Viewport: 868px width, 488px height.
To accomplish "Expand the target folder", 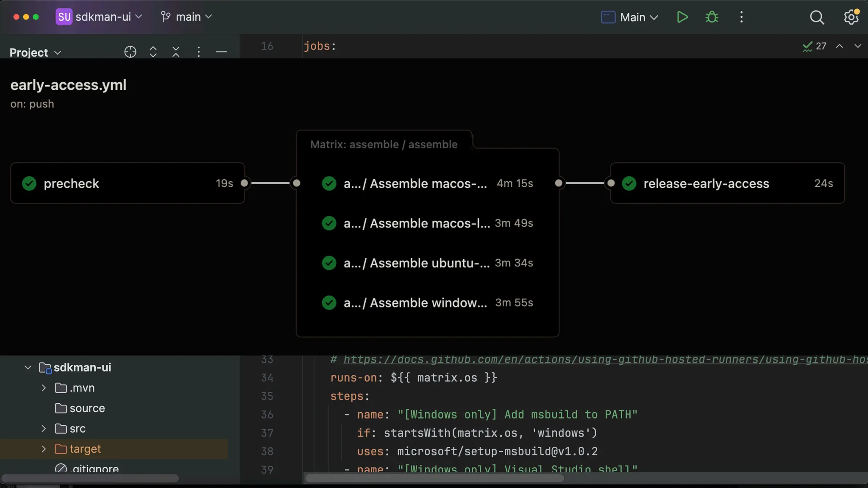I will coord(44,449).
